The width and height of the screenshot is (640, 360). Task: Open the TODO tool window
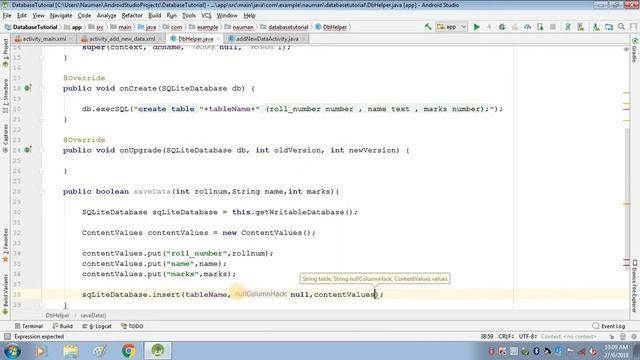132,326
